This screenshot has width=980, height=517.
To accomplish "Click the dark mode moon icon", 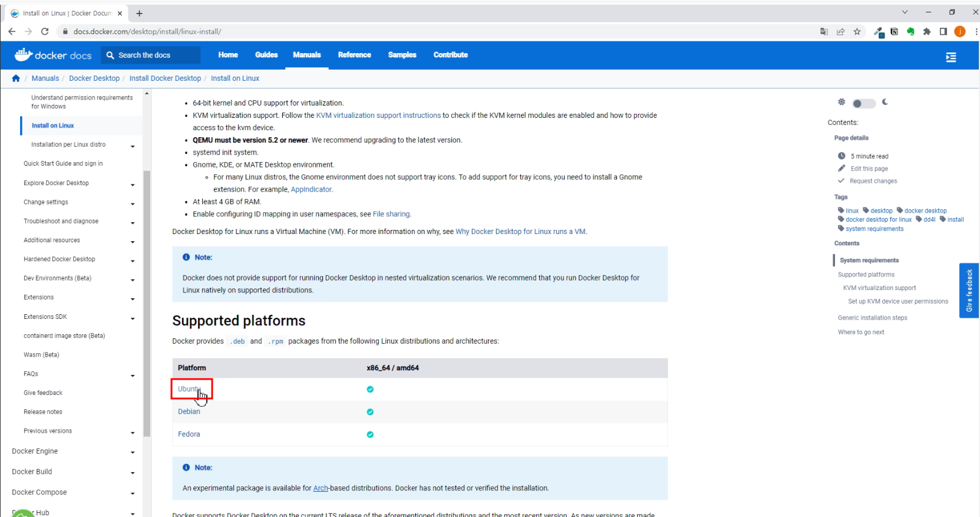I will point(885,102).
